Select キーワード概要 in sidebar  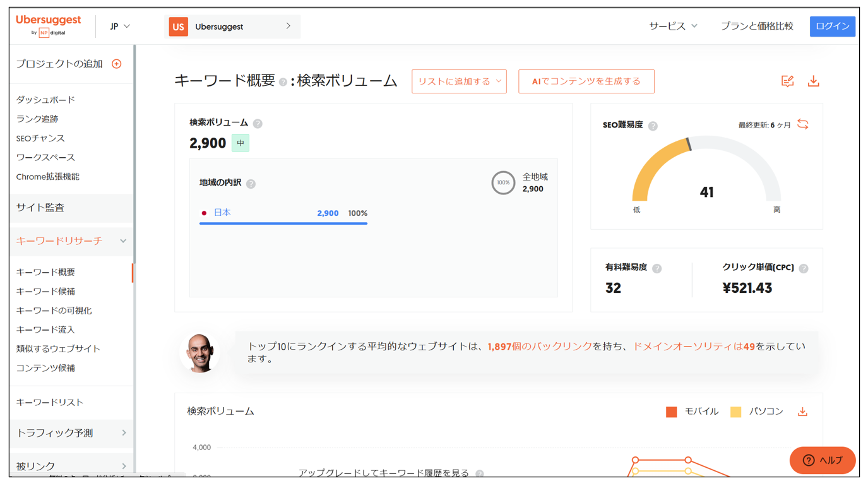click(x=45, y=272)
